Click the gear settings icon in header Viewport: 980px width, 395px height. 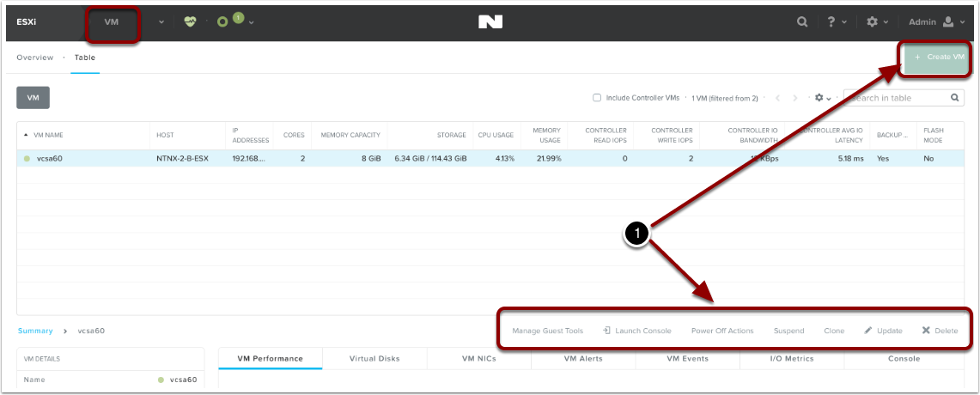click(872, 21)
